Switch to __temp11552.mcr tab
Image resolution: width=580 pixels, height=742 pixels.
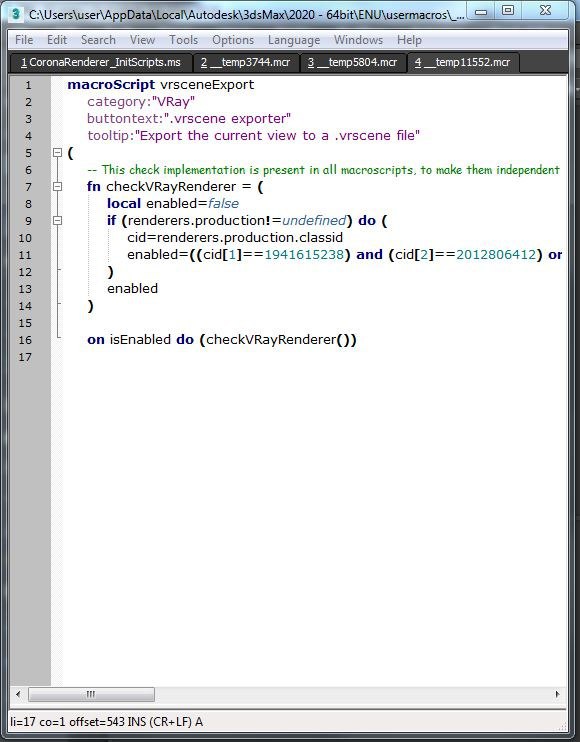tap(463, 62)
